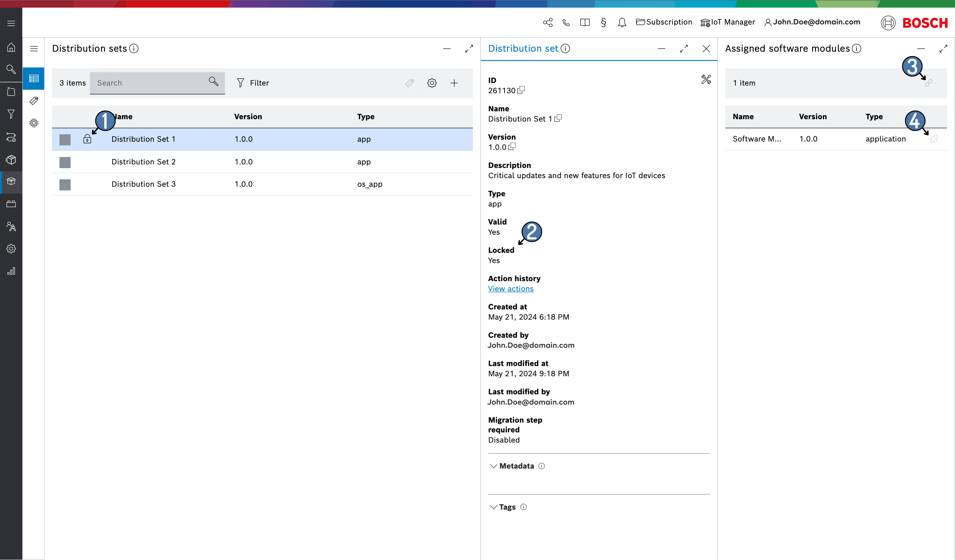Open the home icon in sidebar
This screenshot has height=560, width=955.
point(11,47)
